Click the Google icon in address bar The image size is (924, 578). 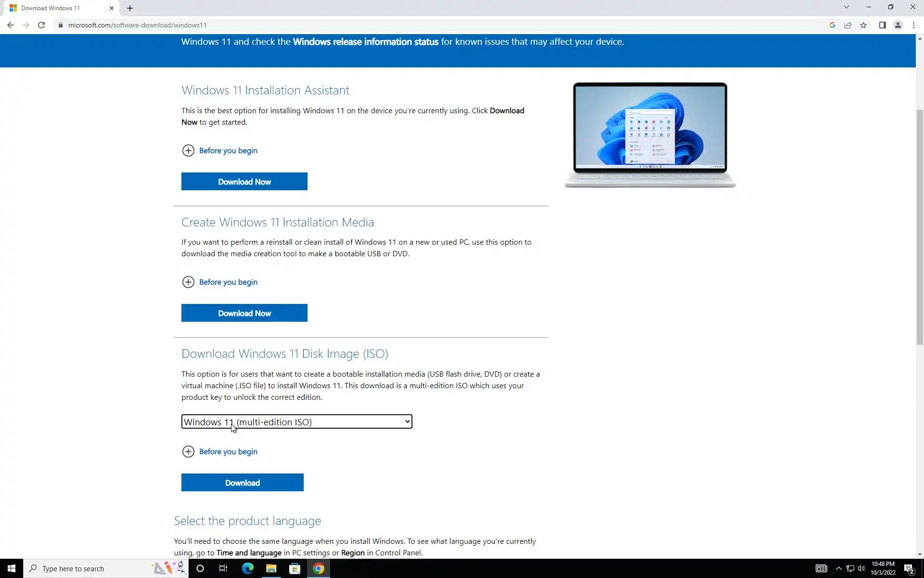pyautogui.click(x=832, y=25)
